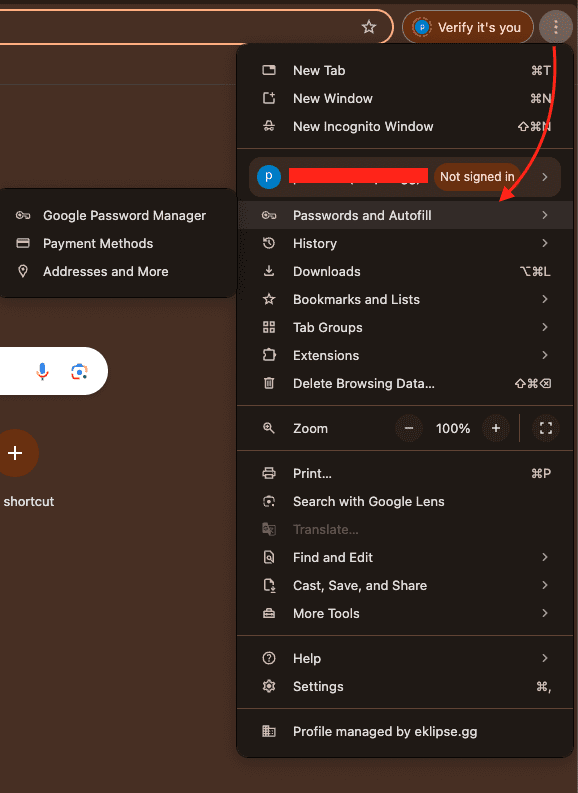Click Profile managed by eklipse.gg
This screenshot has height=793, width=578.
tap(406, 731)
